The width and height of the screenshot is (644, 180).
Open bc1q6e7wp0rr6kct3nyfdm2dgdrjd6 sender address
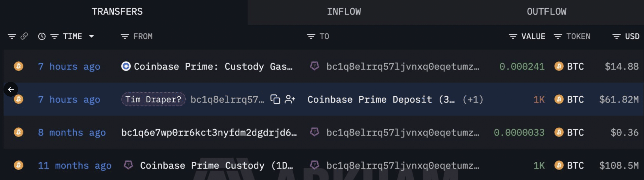(x=209, y=133)
